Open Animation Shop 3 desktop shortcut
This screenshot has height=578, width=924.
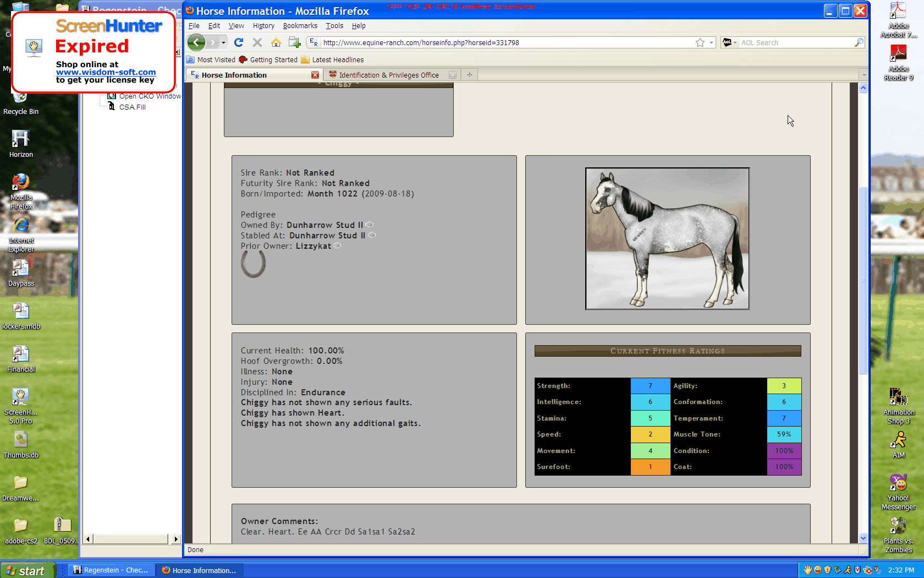click(899, 406)
